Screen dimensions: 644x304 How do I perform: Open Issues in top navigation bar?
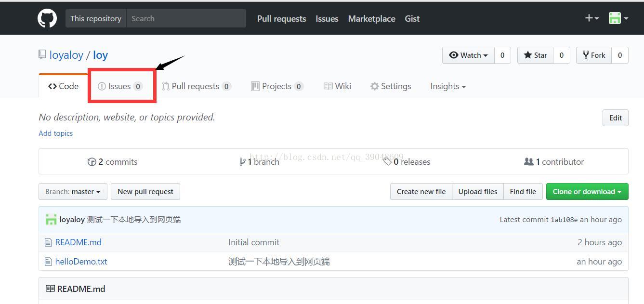tap(327, 18)
